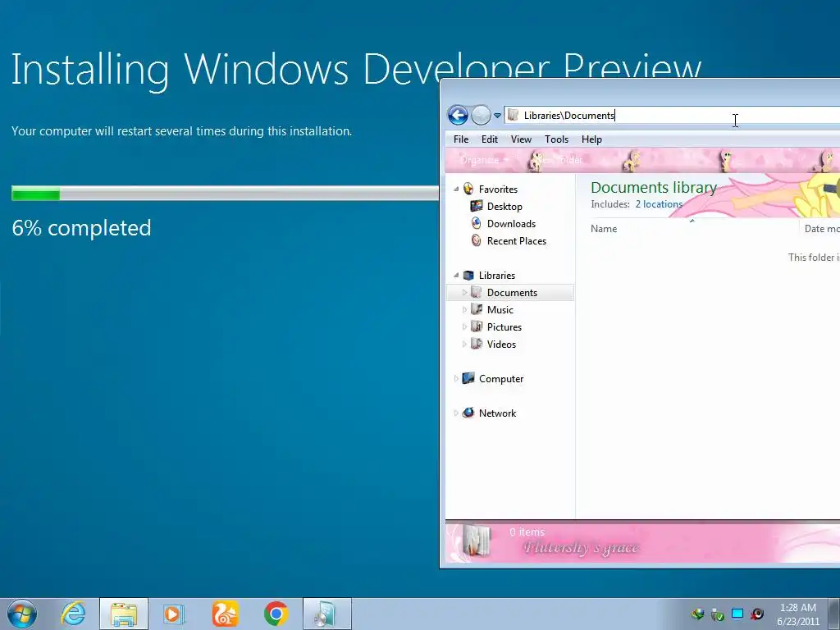Open the Tools menu
This screenshot has width=840, height=630.
(x=556, y=139)
